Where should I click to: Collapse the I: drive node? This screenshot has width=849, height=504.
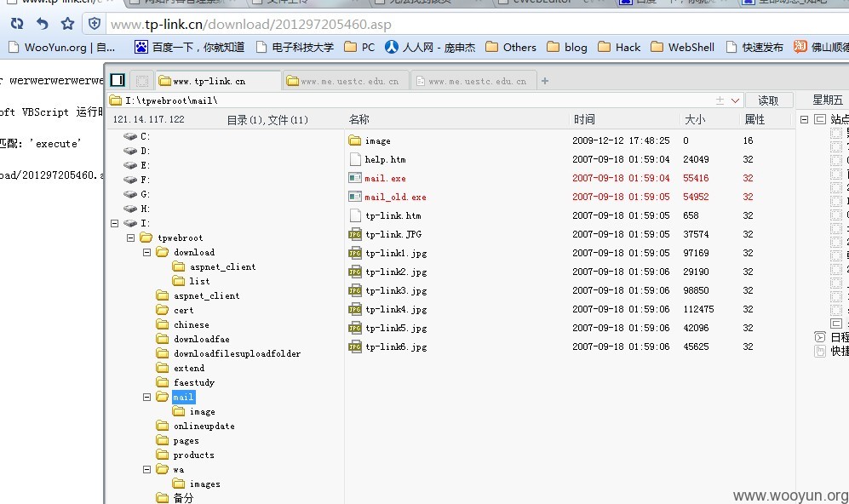pyautogui.click(x=114, y=223)
